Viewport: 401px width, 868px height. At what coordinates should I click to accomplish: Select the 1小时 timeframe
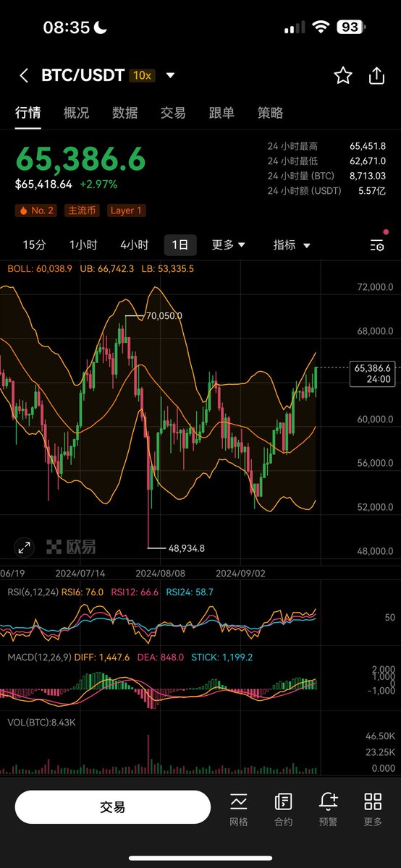pos(83,245)
